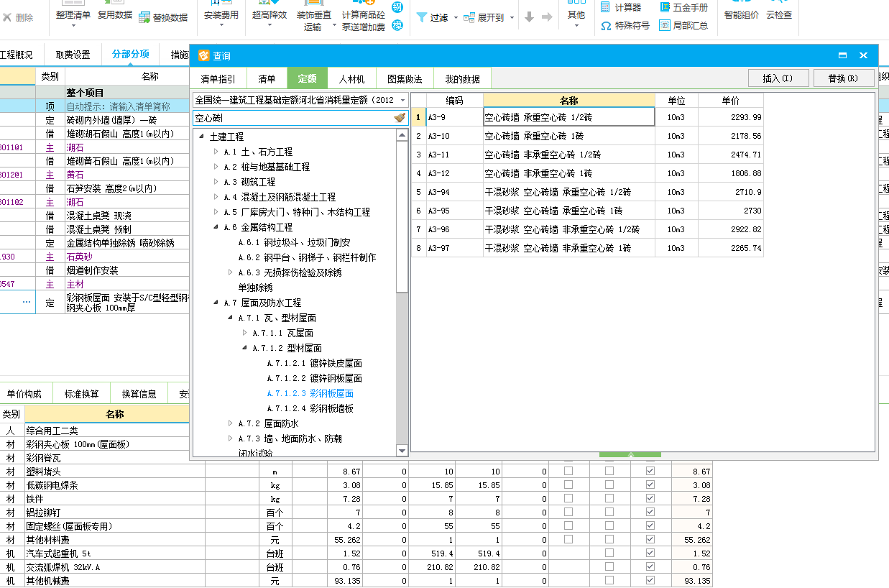Uncheck the checked box in 铁件 row
The image size is (889, 588).
[x=650, y=498]
